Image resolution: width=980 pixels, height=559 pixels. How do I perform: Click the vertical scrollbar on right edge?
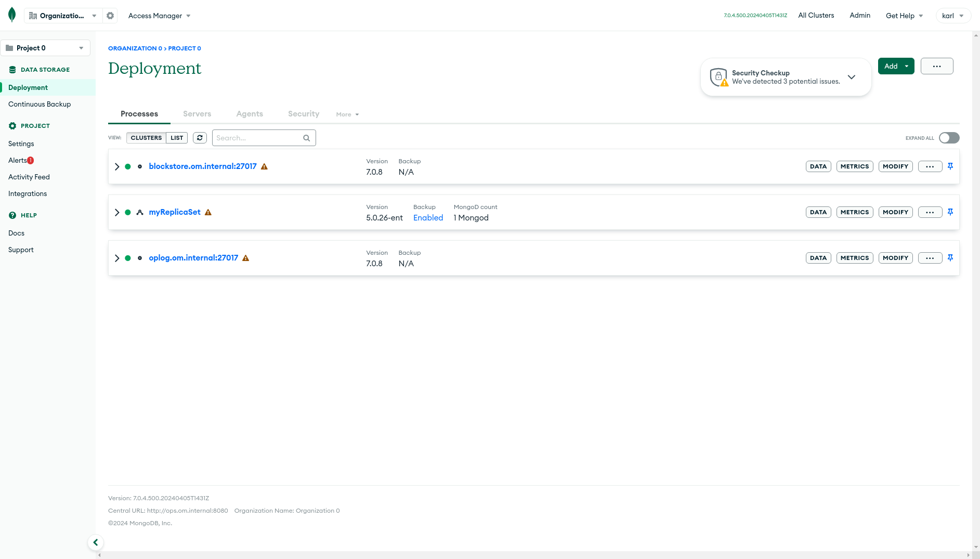tap(976, 291)
